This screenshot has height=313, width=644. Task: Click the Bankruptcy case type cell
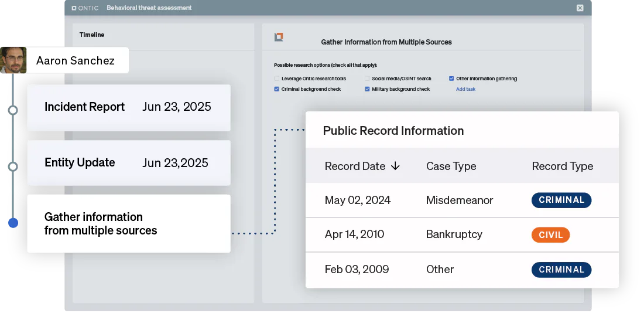coord(454,234)
